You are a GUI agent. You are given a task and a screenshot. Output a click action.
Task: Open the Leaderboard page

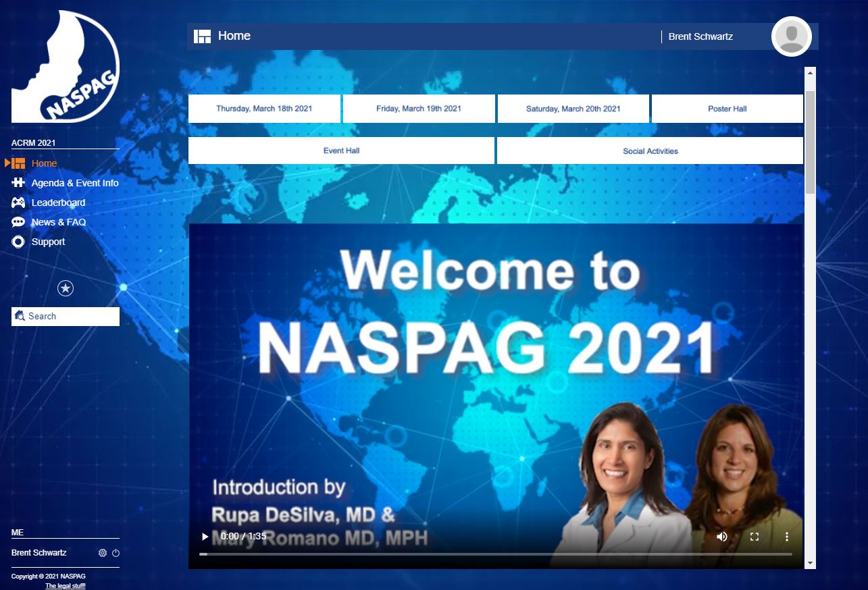point(58,203)
